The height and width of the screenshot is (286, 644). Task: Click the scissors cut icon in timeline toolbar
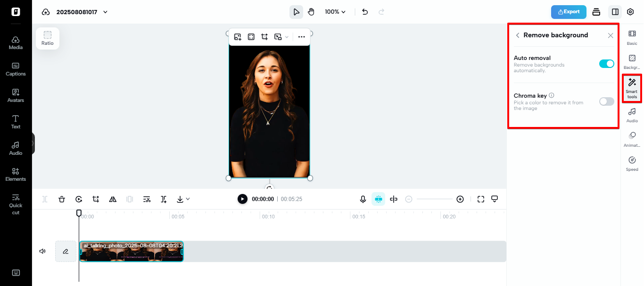pyautogui.click(x=147, y=199)
